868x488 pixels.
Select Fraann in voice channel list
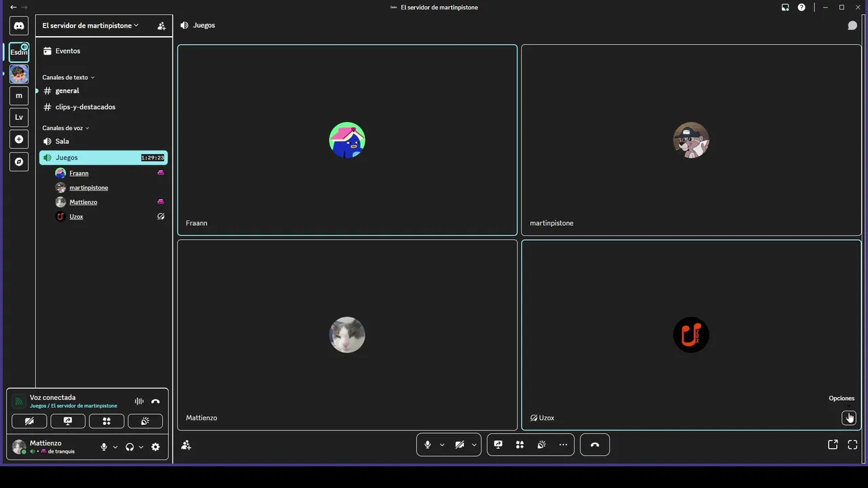(x=110, y=173)
